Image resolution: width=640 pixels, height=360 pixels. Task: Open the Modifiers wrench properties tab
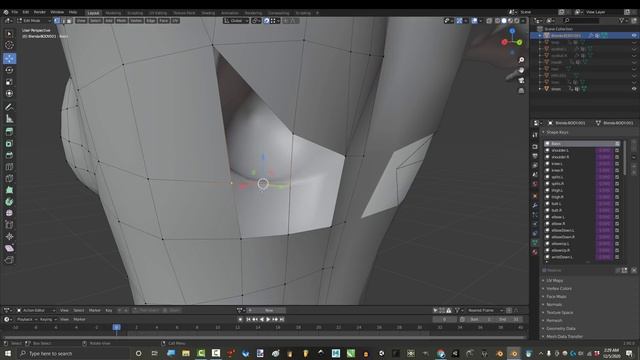click(x=535, y=205)
